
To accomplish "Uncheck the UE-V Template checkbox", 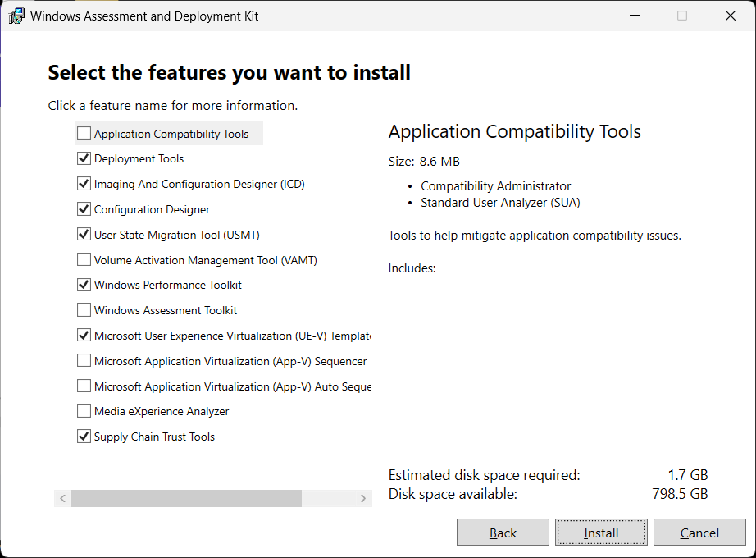I will tap(84, 336).
